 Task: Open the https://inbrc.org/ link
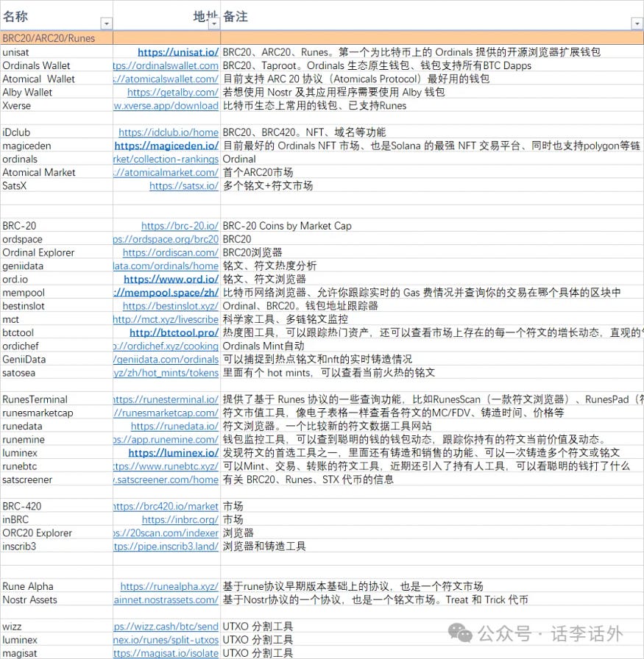pyautogui.click(x=180, y=520)
